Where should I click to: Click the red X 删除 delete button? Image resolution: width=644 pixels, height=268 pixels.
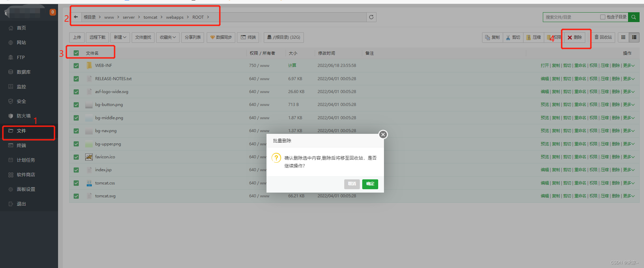click(x=575, y=37)
